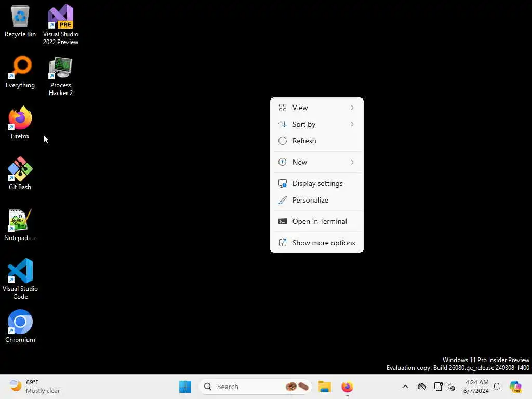
Task: Click the network display tray icon
Action: 438,387
